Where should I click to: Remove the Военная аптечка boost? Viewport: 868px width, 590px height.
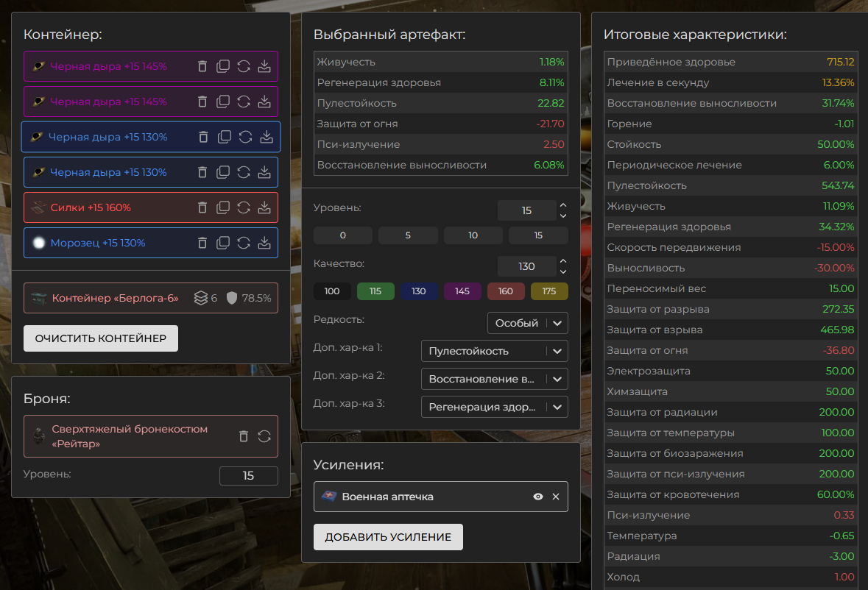(x=556, y=497)
